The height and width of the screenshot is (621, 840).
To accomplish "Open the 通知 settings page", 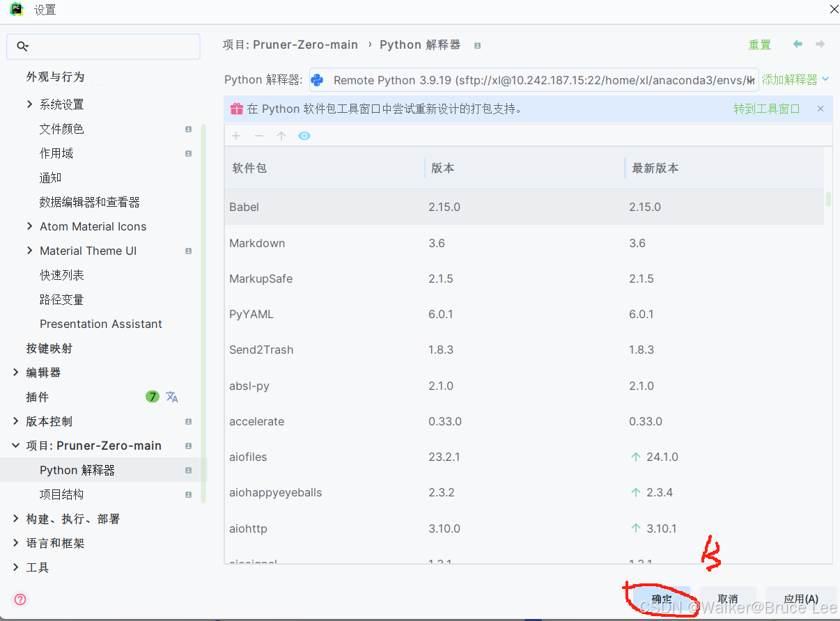I will pyautogui.click(x=51, y=178).
